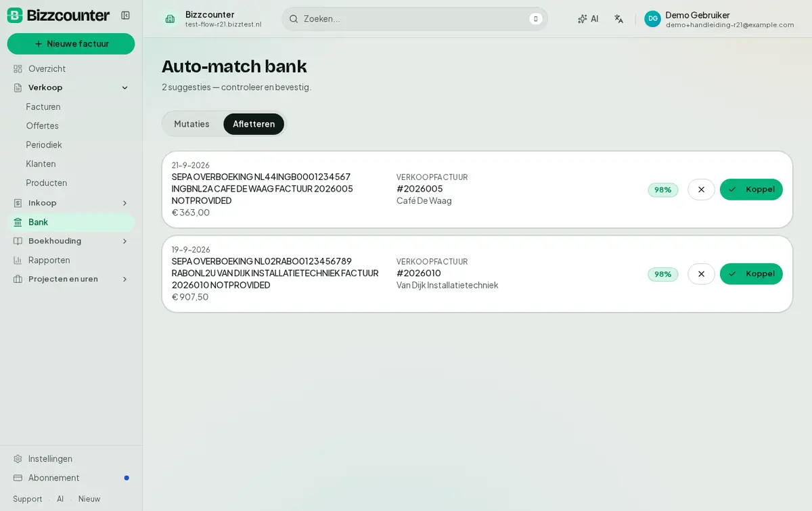812x511 pixels.
Task: Click the Rapporten chart icon
Action: [18, 260]
